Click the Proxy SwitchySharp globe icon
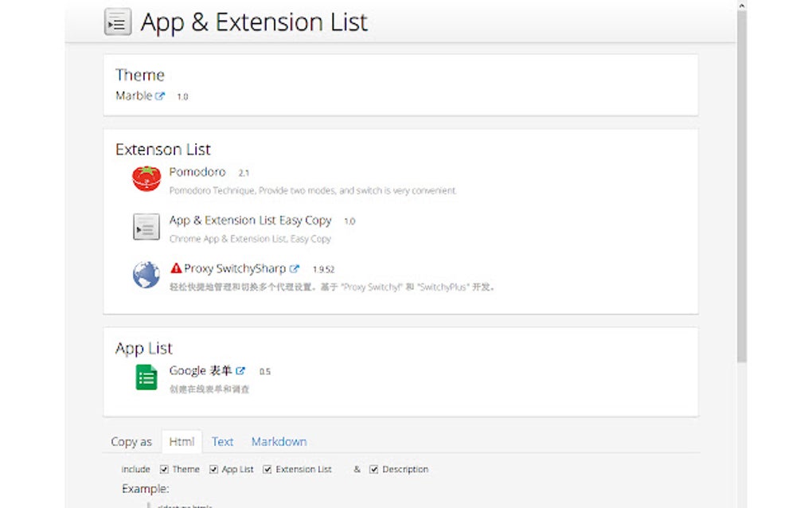Image resolution: width=812 pixels, height=508 pixels. (x=146, y=275)
